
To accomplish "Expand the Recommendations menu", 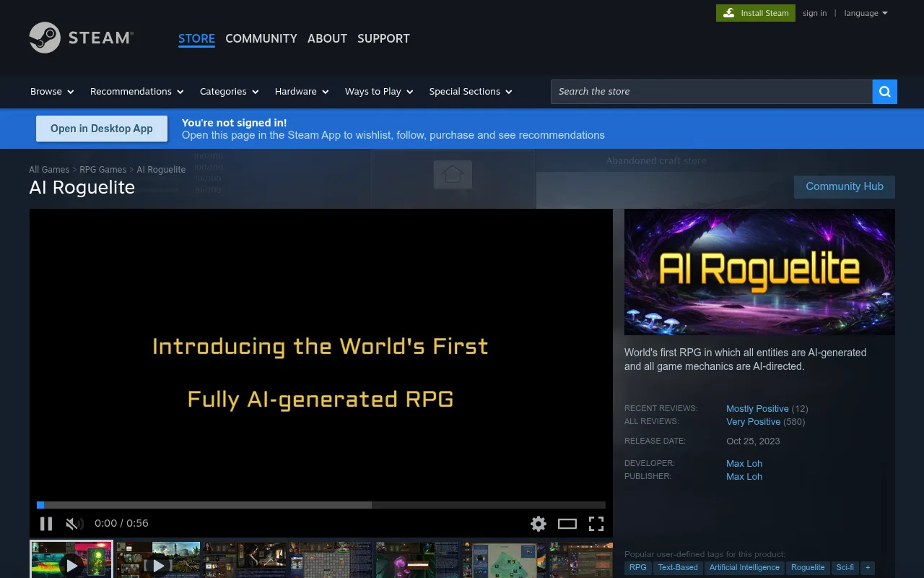I will pos(137,92).
